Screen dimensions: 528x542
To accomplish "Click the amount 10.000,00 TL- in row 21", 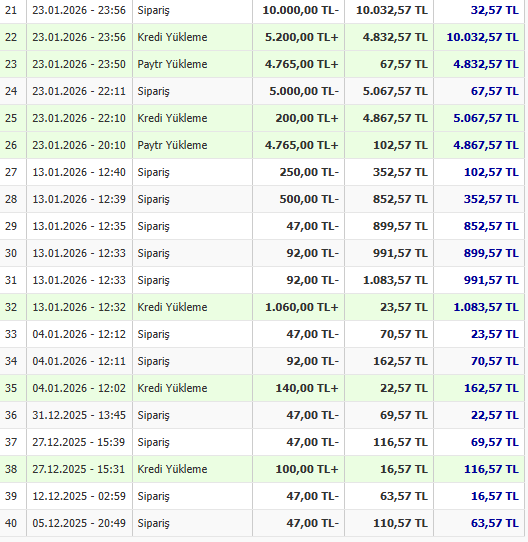I will pyautogui.click(x=300, y=10).
